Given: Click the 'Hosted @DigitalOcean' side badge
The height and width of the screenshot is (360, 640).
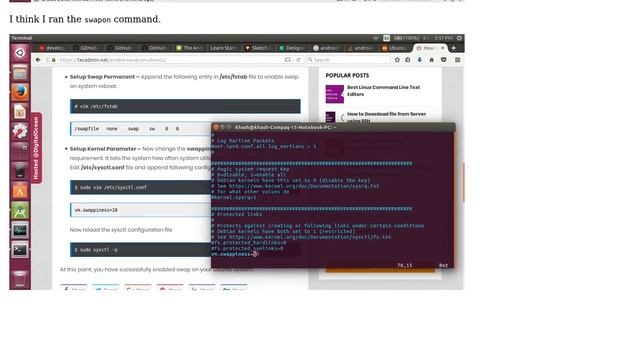Looking at the screenshot, I should pyautogui.click(x=36, y=148).
